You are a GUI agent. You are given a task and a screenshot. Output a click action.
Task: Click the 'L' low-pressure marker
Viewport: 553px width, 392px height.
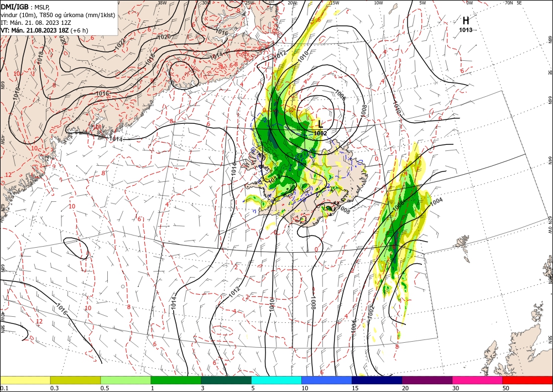coord(320,124)
